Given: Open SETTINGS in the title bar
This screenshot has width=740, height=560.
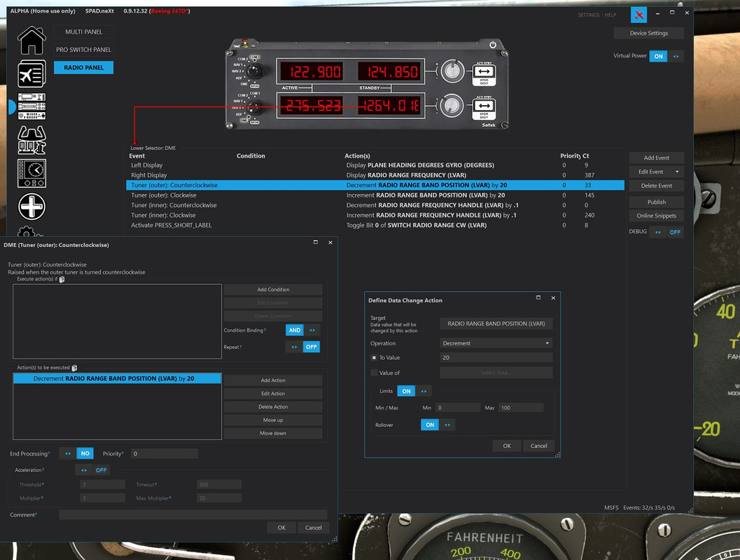Looking at the screenshot, I should (x=589, y=15).
